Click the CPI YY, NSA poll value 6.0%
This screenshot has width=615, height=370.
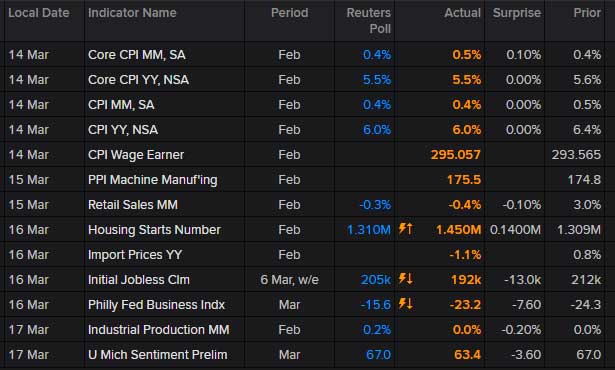click(x=377, y=130)
